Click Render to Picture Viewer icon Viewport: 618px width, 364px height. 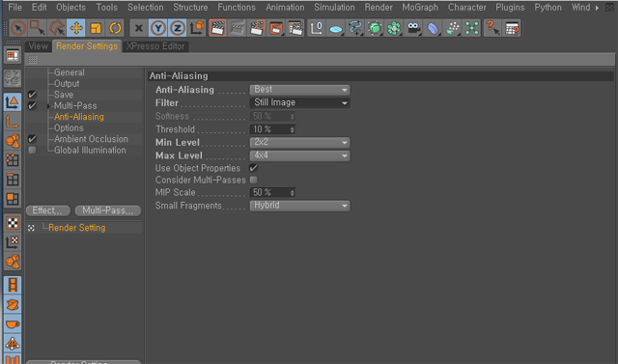click(257, 28)
